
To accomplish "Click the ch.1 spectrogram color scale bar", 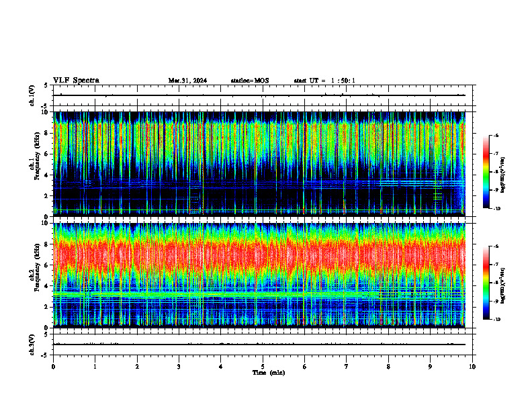I will click(x=486, y=172).
